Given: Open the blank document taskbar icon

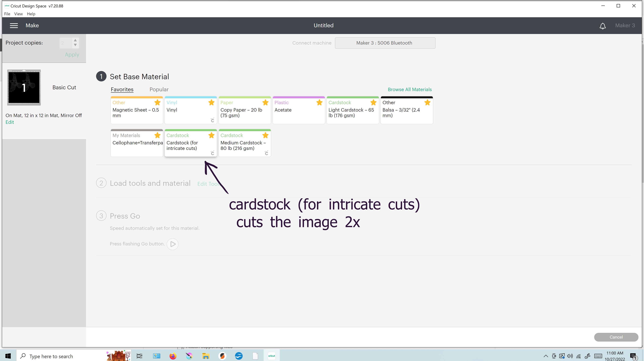Looking at the screenshot, I should pos(255,356).
